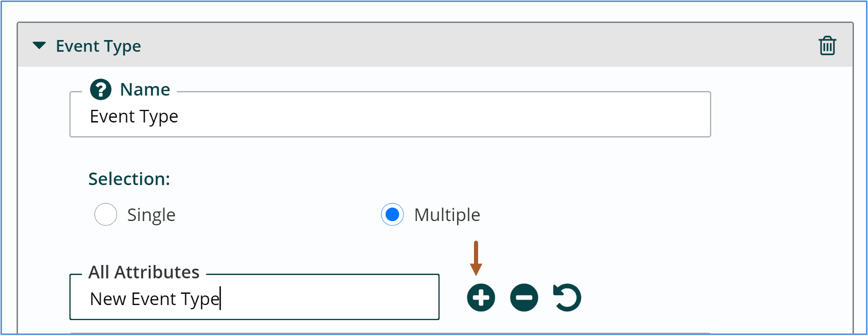Delete the Event Type section with trash icon
The width and height of the screenshot is (868, 336).
pos(827,45)
